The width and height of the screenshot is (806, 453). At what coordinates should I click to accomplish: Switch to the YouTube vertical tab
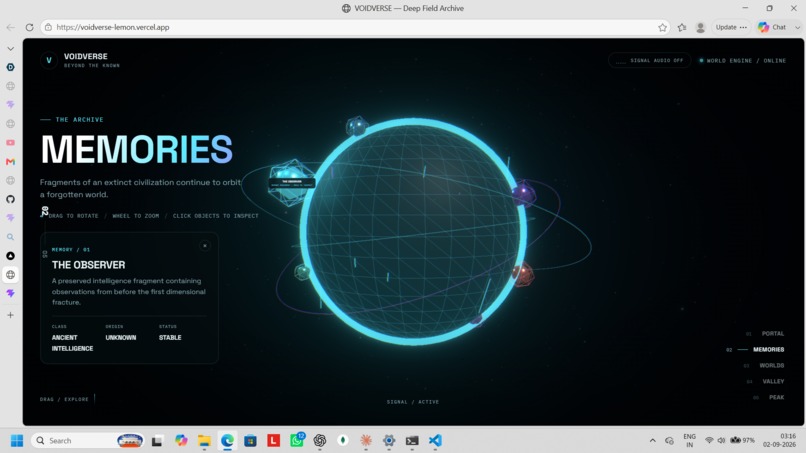click(x=10, y=142)
